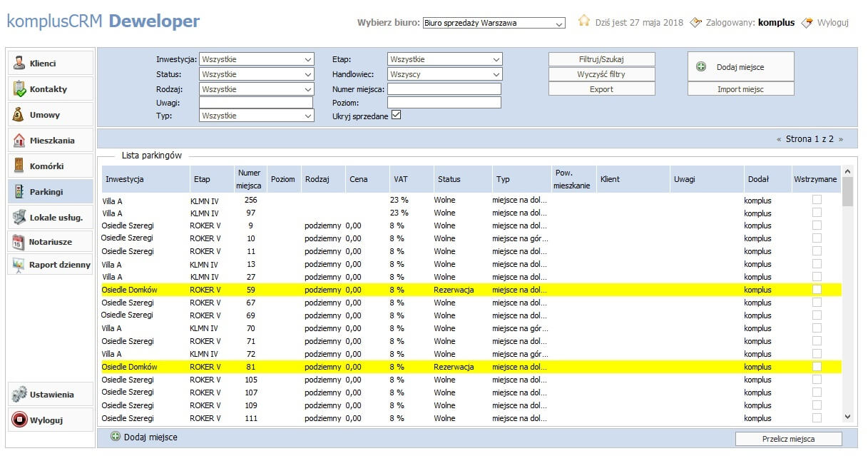This screenshot has width=868, height=456.
Task: Click the Wyloguj link at top right
Action: click(833, 23)
